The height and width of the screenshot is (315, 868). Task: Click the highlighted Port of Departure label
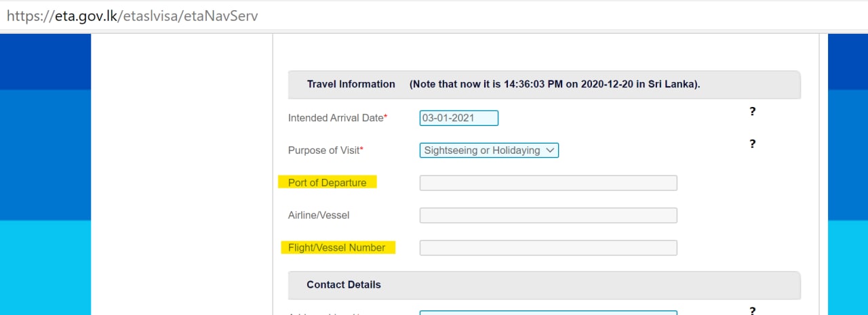(328, 183)
